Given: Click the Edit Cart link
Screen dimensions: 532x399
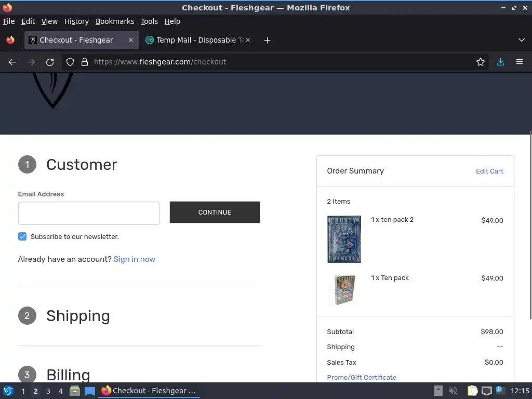Looking at the screenshot, I should 489,171.
